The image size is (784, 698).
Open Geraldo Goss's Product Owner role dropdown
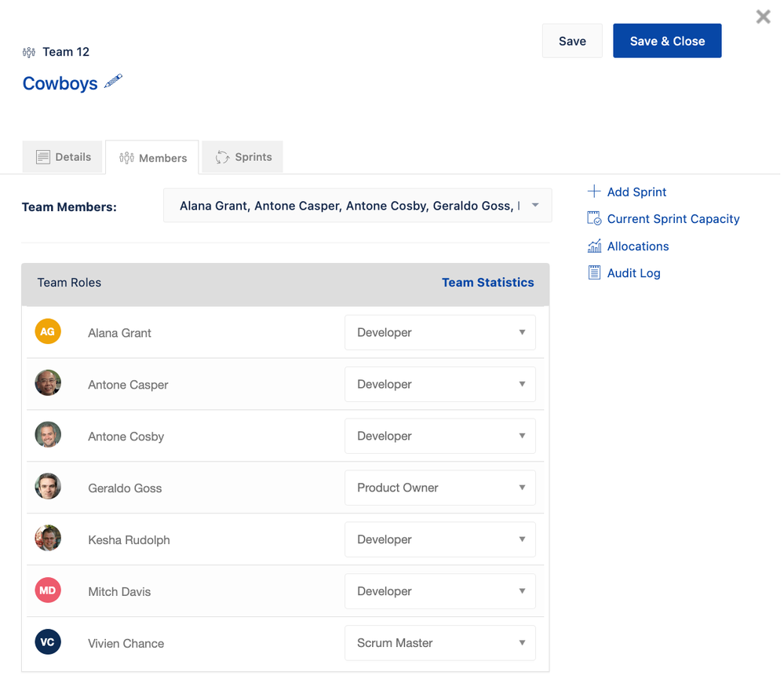pyautogui.click(x=439, y=488)
